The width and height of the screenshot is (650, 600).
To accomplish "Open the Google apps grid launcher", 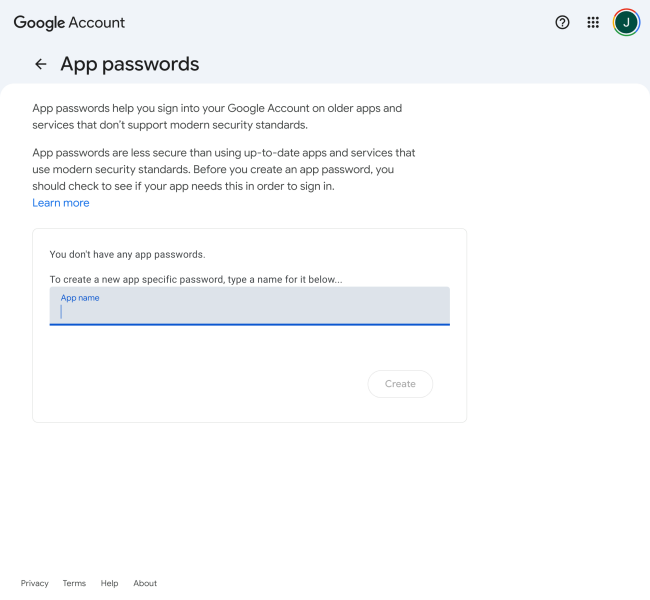I will (593, 22).
